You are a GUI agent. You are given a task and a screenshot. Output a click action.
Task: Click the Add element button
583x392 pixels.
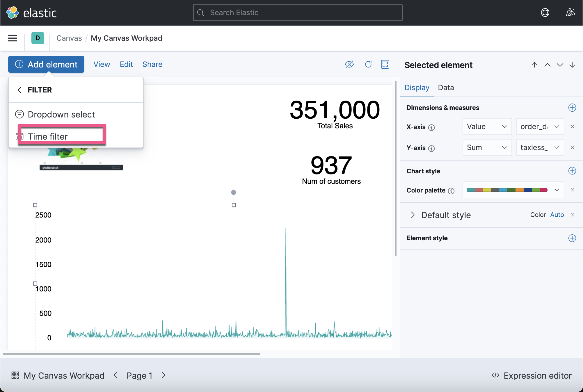pyautogui.click(x=46, y=64)
